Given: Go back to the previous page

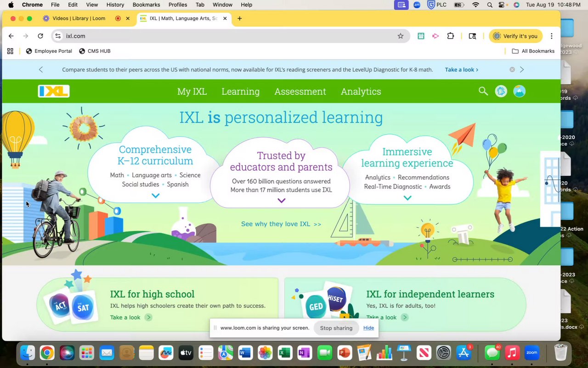Looking at the screenshot, I should [11, 36].
